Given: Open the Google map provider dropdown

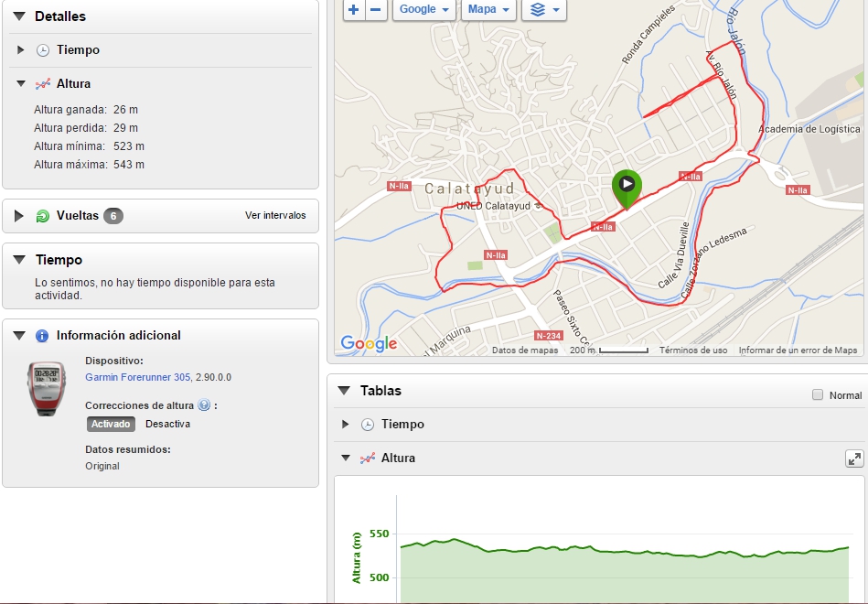Looking at the screenshot, I should (x=424, y=9).
